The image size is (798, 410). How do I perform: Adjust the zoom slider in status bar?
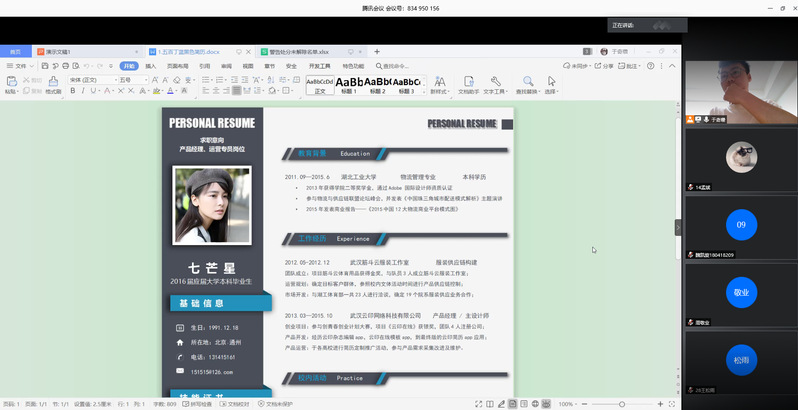(622, 404)
